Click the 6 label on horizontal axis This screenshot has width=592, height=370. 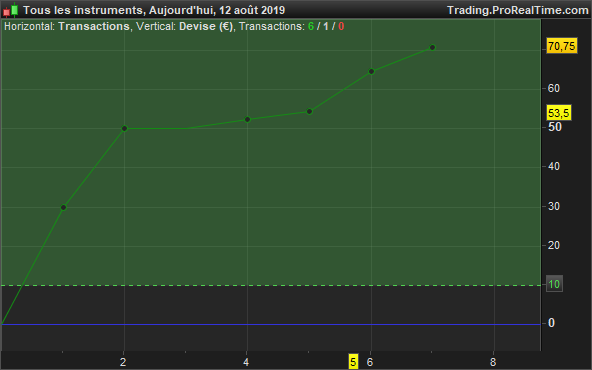[370, 362]
